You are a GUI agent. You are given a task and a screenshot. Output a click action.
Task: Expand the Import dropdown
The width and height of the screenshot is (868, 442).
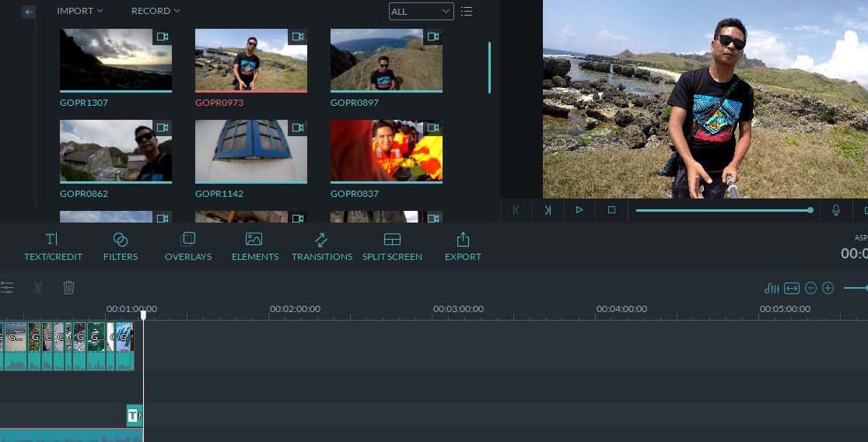[x=79, y=11]
